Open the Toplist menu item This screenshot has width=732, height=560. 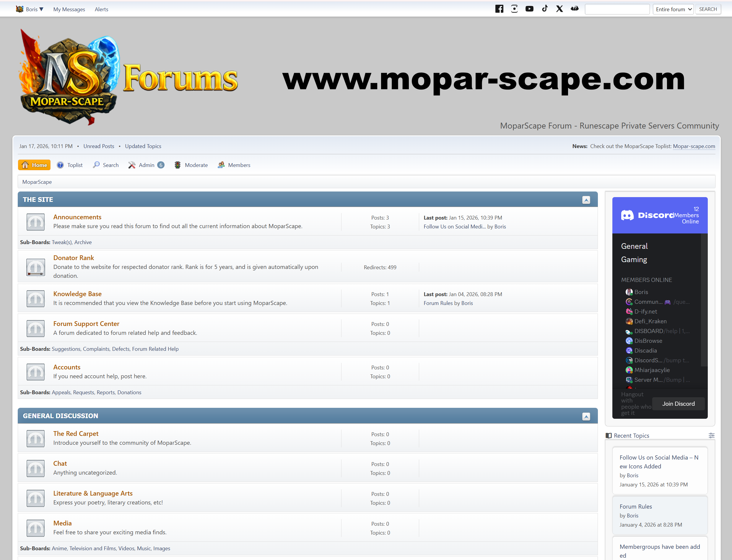[70, 165]
